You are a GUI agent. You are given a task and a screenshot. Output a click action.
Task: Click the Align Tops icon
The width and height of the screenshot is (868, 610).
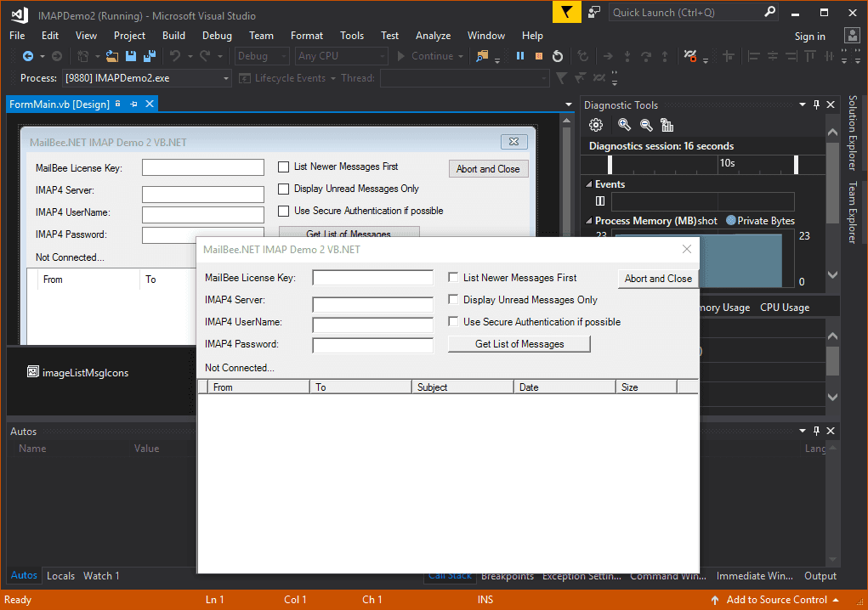coord(810,56)
